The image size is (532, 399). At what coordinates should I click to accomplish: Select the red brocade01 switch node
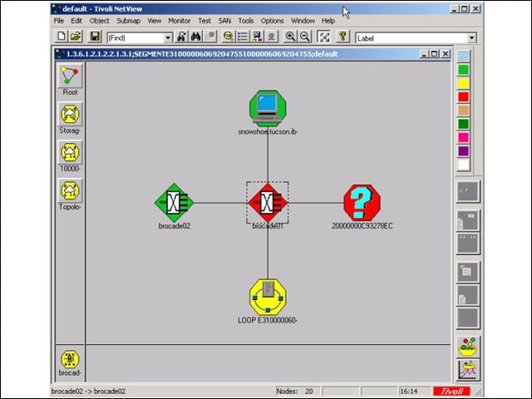(268, 203)
